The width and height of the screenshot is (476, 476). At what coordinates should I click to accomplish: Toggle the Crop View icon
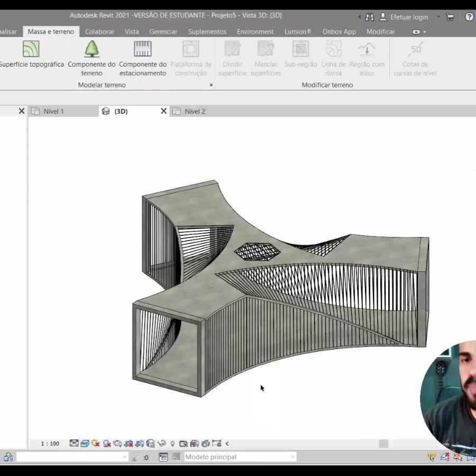click(129, 443)
